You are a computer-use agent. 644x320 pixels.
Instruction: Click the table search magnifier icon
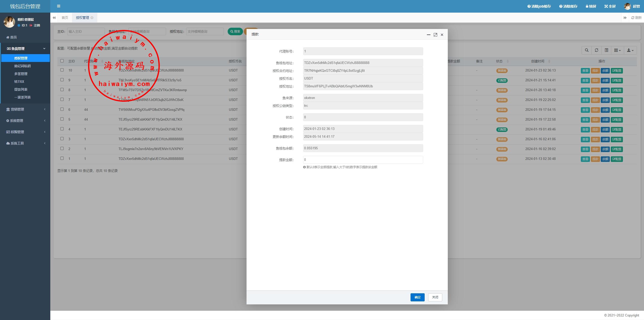tap(587, 50)
